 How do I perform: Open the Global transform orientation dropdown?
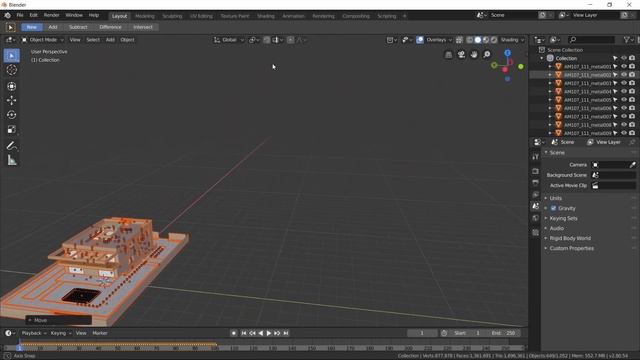coord(229,40)
